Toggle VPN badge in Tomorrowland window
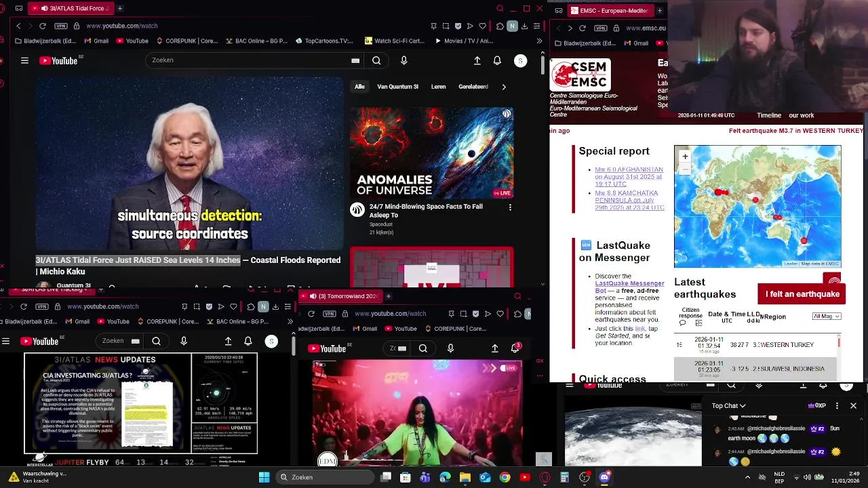Image resolution: width=868 pixels, height=488 pixels. tap(329, 314)
